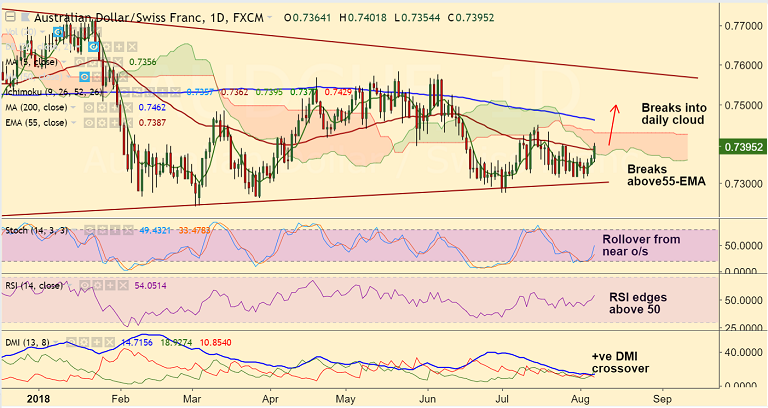Click the 0.7462 MA 200 value
Screen dimensions: 768x408
(x=152, y=107)
